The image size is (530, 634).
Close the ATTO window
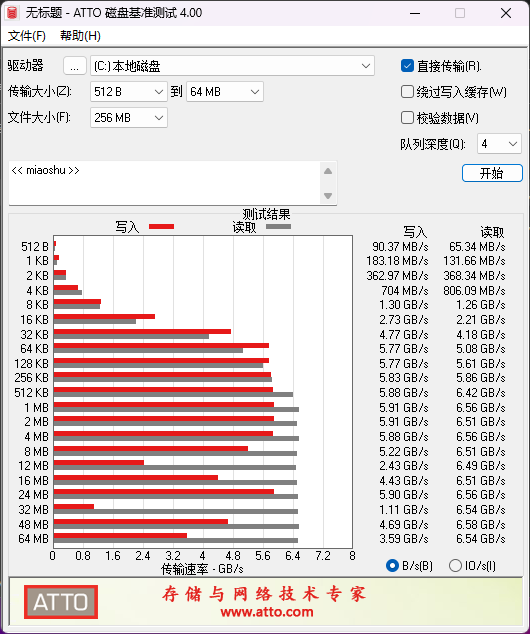click(x=506, y=13)
